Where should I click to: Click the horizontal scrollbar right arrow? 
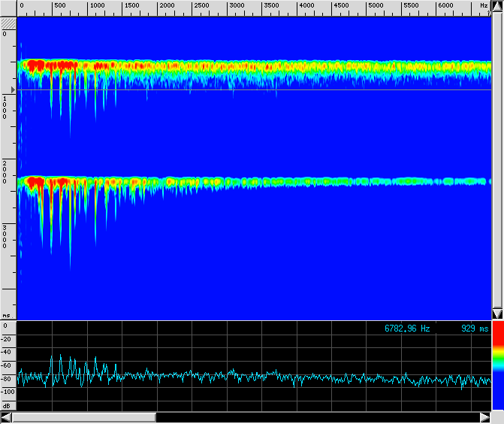(484, 417)
